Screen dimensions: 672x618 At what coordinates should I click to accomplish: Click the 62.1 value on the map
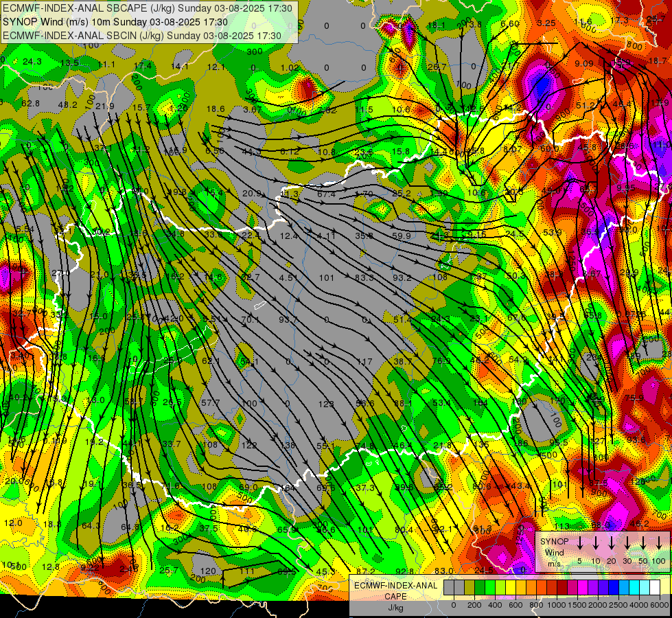tap(211, 361)
